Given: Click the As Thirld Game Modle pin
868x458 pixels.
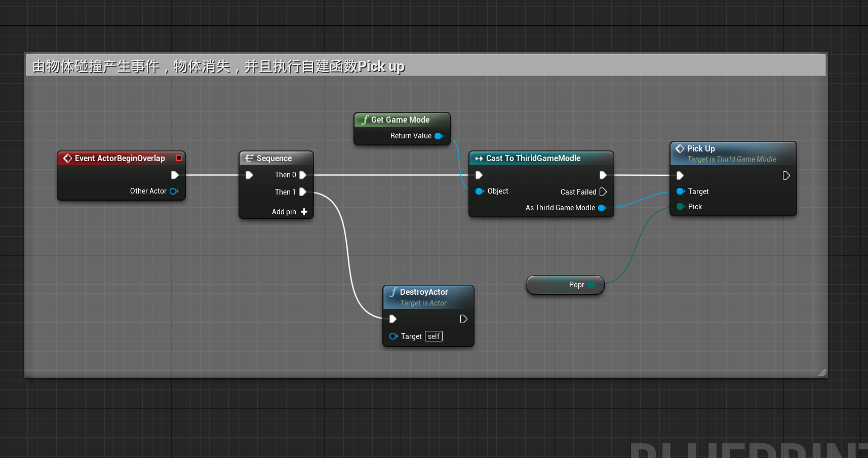Looking at the screenshot, I should [x=602, y=208].
